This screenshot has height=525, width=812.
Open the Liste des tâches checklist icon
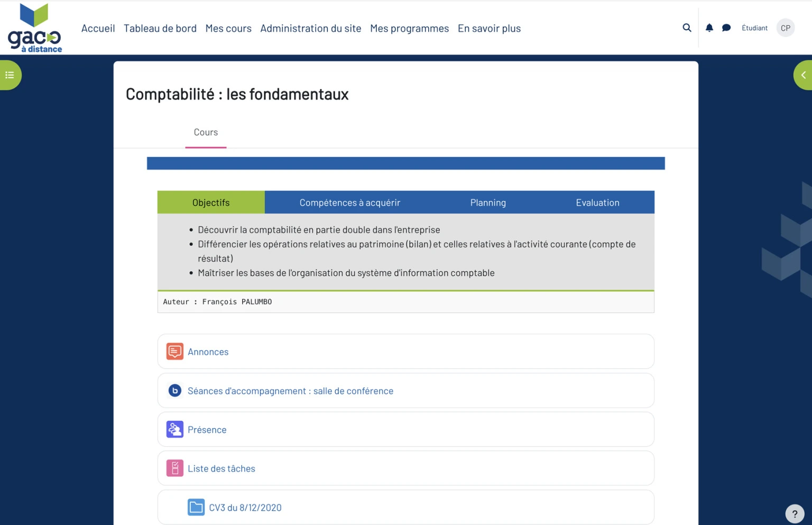coord(174,468)
